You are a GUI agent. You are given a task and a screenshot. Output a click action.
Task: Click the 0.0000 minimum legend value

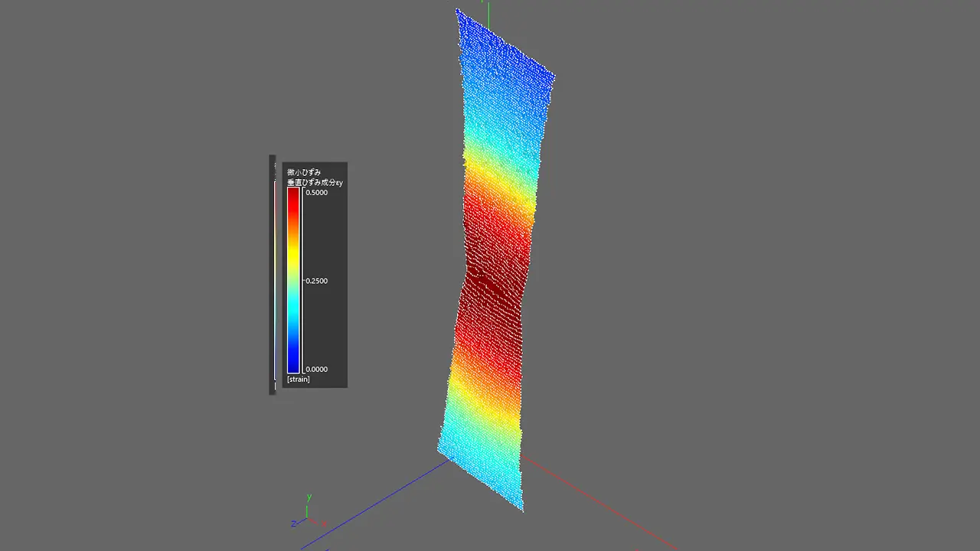click(x=316, y=369)
